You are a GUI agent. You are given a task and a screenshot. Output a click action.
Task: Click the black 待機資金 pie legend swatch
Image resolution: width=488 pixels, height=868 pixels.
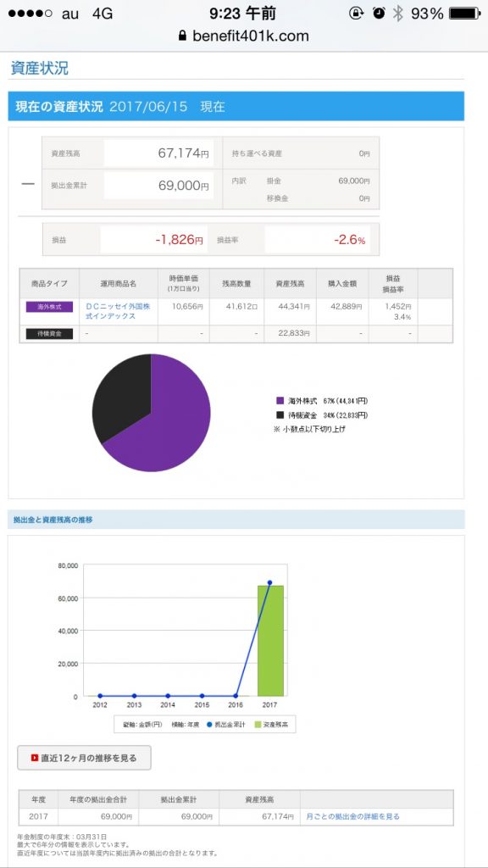(280, 415)
